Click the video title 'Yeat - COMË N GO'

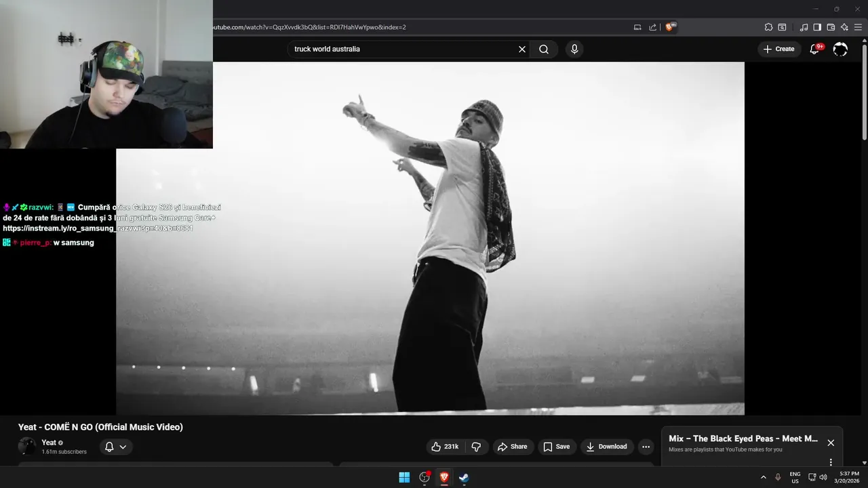(x=100, y=427)
